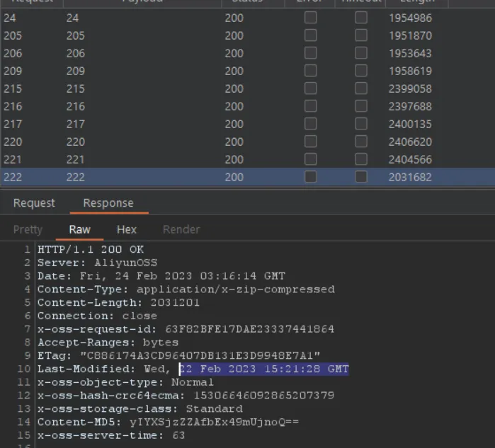Image resolution: width=495 pixels, height=448 pixels.
Task: Select request row 205
Action: 248,35
